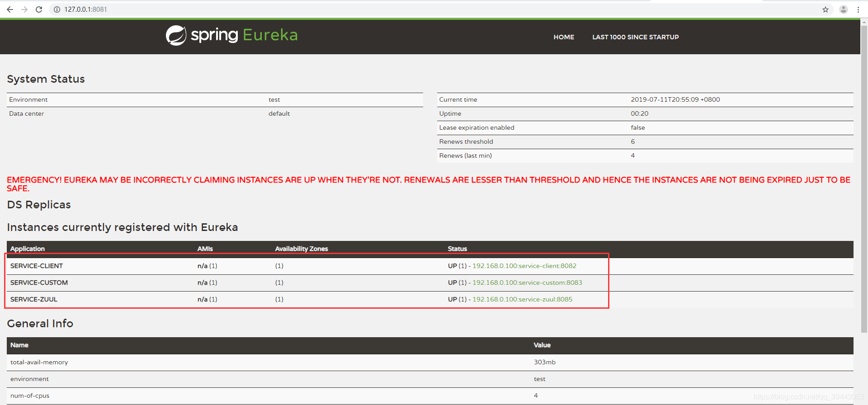
Task: Click the General Info heading
Action: (x=40, y=324)
